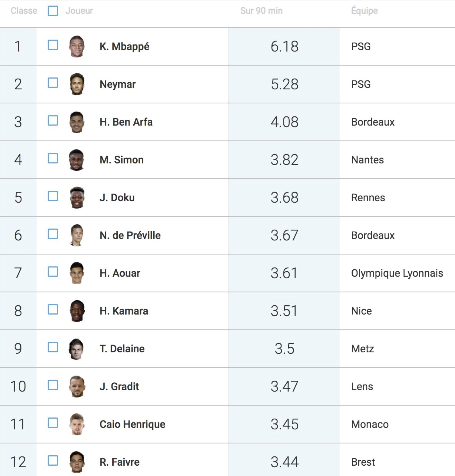455x476 pixels.
Task: Tick the checkbox next to H. Aouar
Action: [53, 272]
